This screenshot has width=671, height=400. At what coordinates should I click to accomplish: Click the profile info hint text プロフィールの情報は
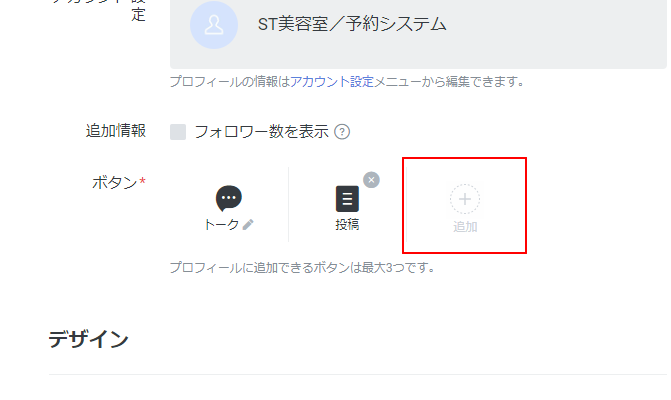tap(230, 81)
